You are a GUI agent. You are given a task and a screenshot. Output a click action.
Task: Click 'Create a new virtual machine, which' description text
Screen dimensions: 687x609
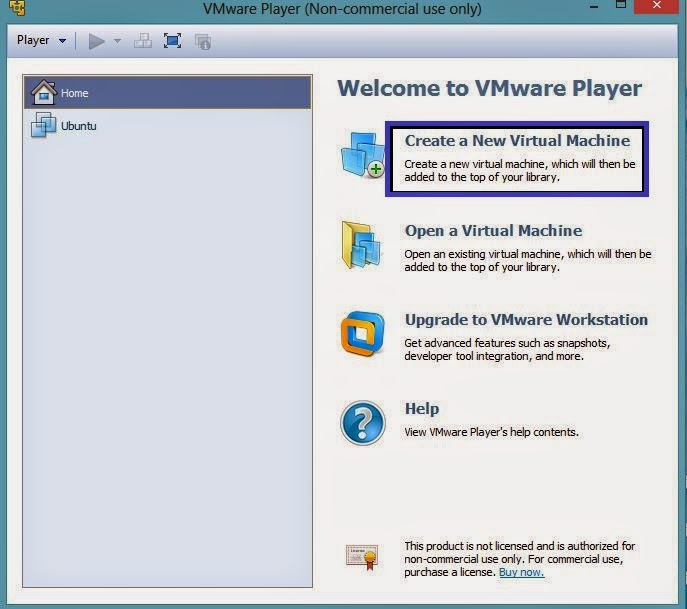[520, 170]
